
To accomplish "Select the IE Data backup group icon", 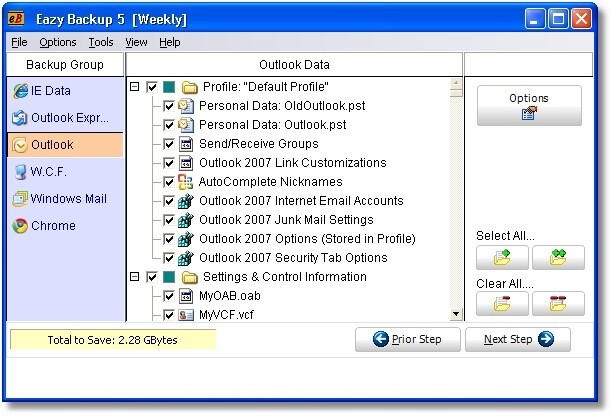I will (x=20, y=91).
